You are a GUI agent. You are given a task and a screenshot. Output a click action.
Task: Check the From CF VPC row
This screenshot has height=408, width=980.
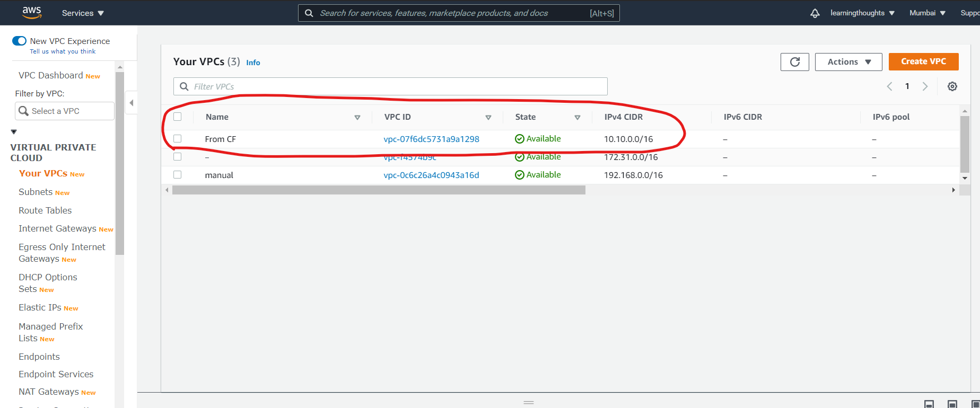coord(178,139)
